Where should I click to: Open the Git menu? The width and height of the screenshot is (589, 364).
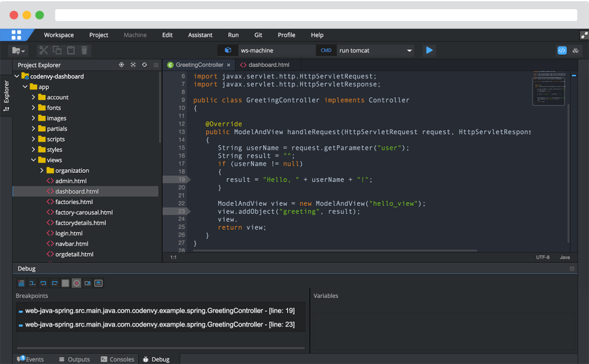[258, 35]
